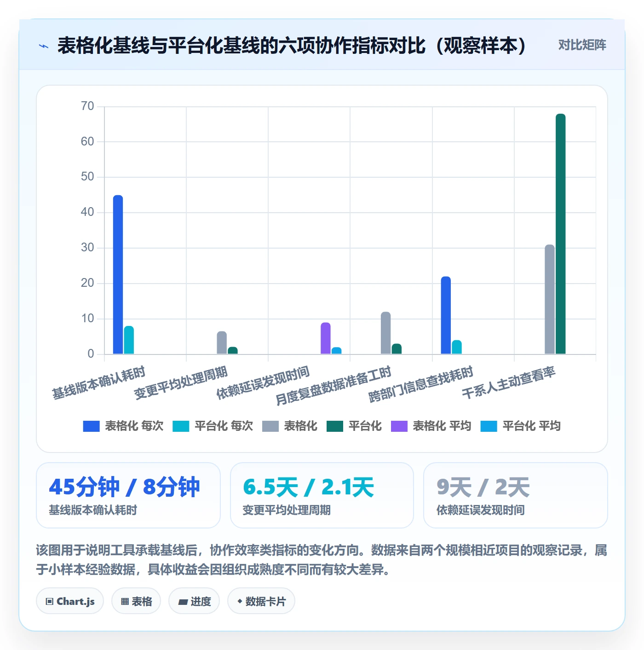Click the green bar for 变更平均处理周期
Viewport: 644px width, 650px height.
233,350
